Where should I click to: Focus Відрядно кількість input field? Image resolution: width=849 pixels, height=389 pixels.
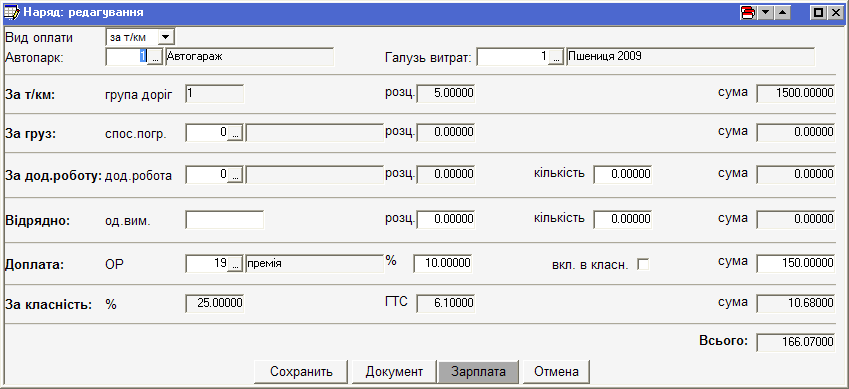pyautogui.click(x=623, y=220)
